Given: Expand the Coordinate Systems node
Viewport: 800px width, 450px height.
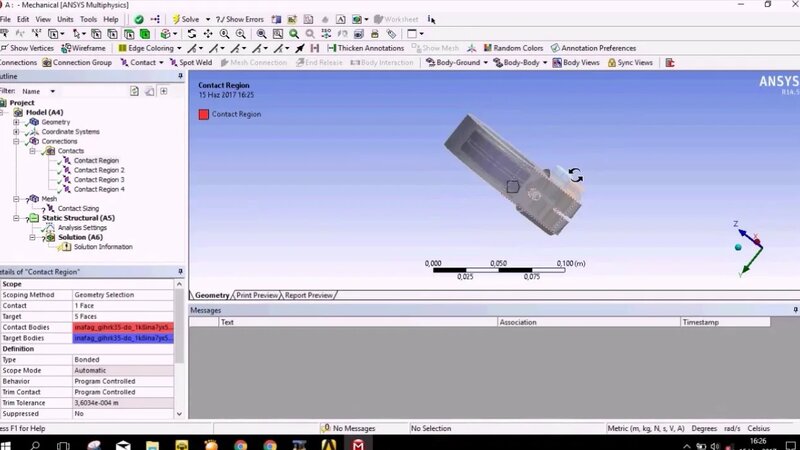Looking at the screenshot, I should (16, 132).
